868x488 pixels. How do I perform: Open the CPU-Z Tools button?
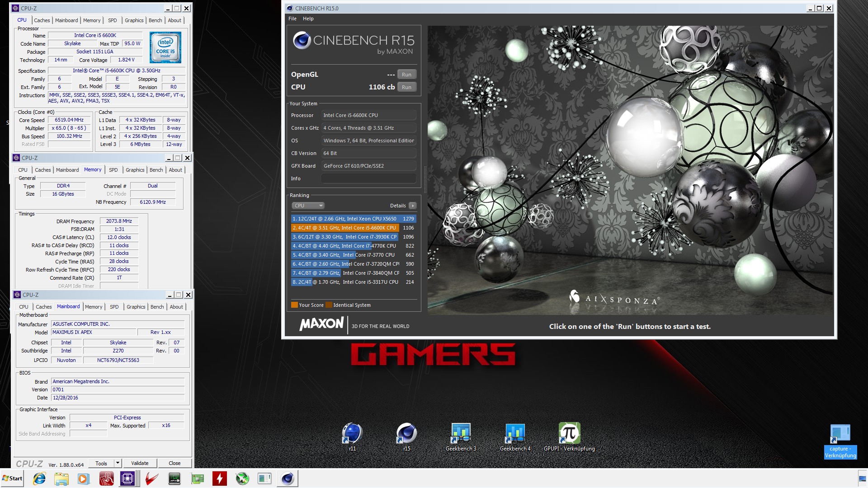click(x=101, y=463)
